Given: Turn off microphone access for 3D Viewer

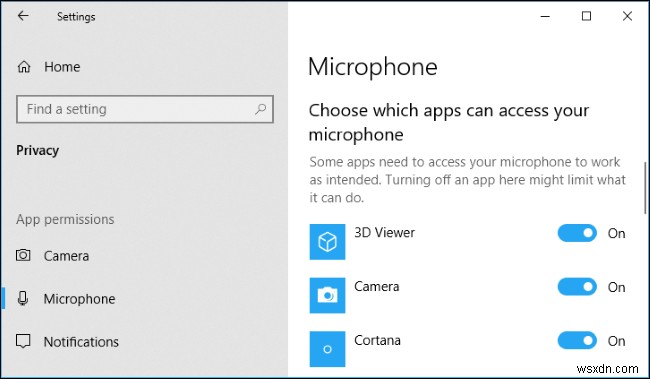Looking at the screenshot, I should [577, 233].
